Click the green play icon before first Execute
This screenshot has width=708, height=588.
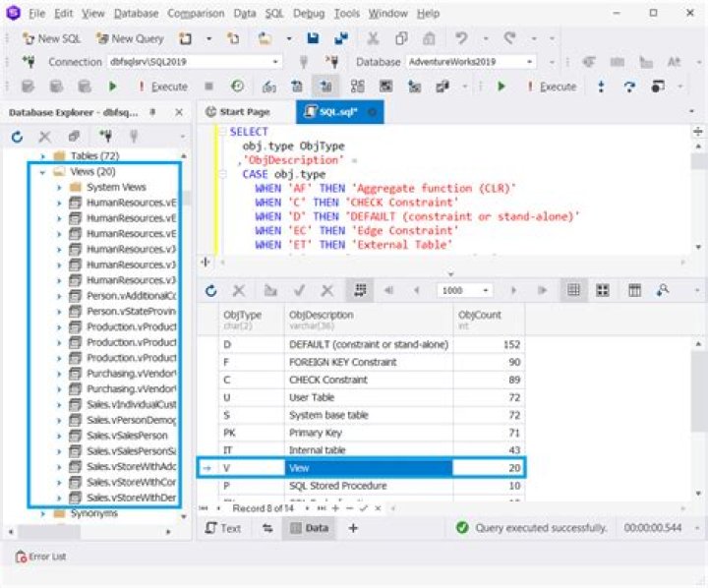(112, 87)
